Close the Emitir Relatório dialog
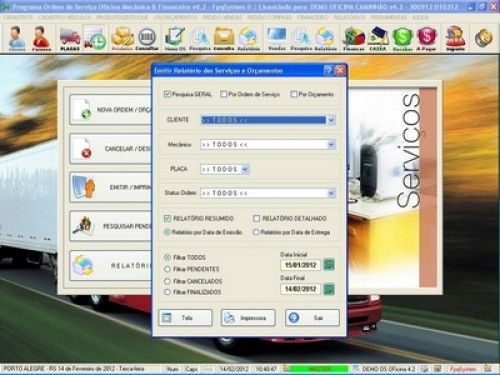 (x=340, y=70)
